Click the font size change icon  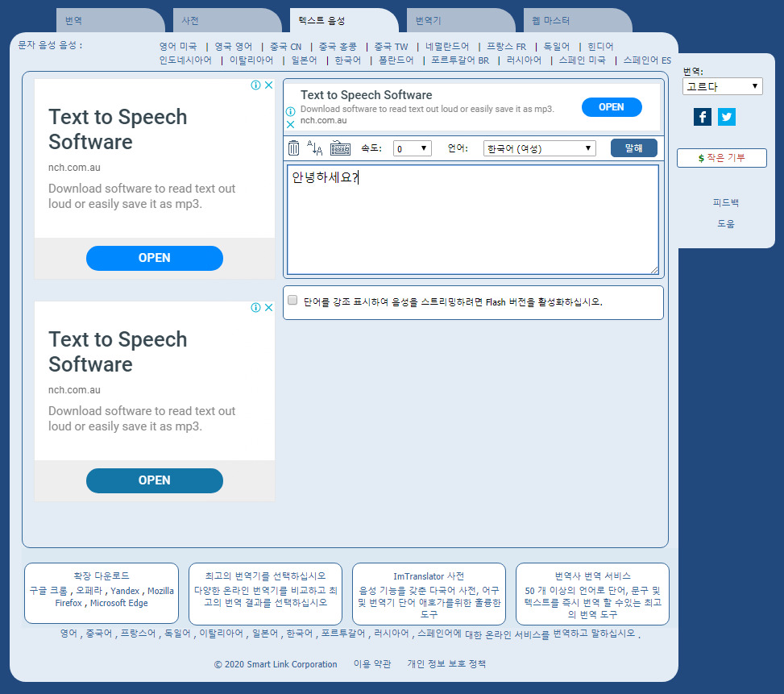314,148
